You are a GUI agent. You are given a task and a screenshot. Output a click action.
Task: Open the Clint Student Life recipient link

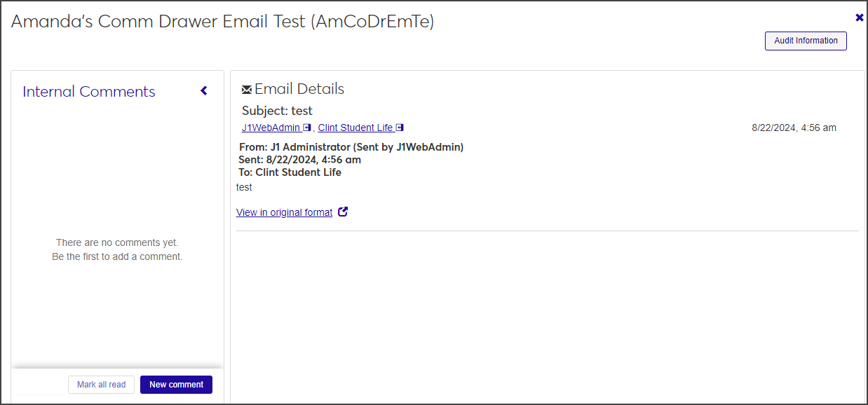tap(355, 128)
